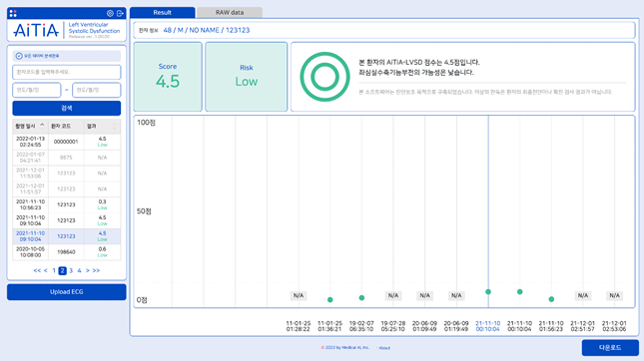Open the start date field
This screenshot has width=644, height=361.
[37, 90]
